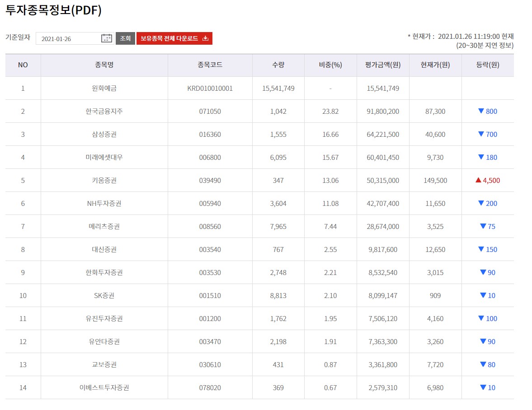Viewport: 532px width, 410px height.
Task: Click the 조회 search button
Action: point(125,38)
